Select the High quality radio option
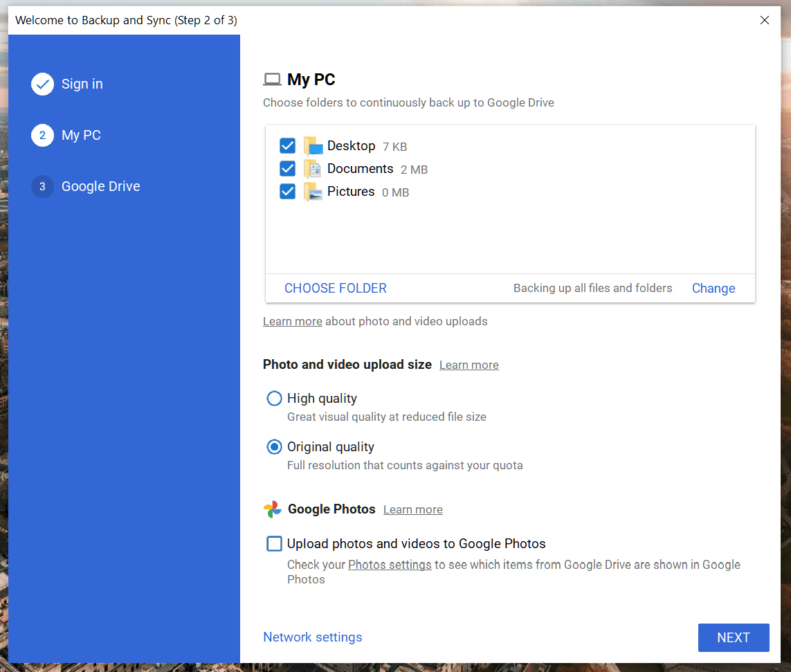This screenshot has width=791, height=672. click(x=275, y=399)
